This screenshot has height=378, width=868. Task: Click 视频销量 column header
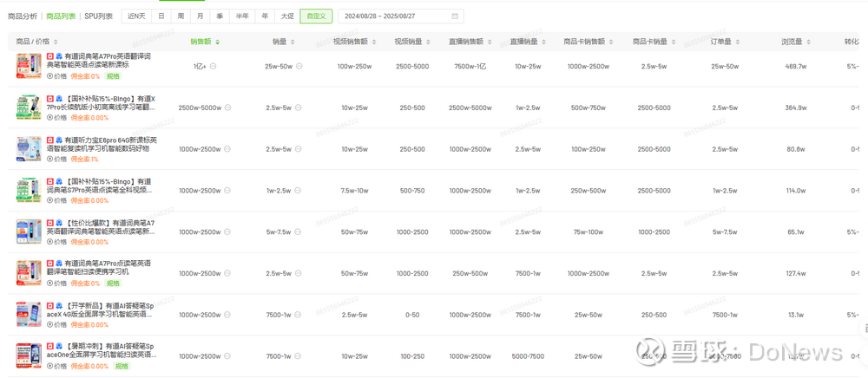point(408,42)
